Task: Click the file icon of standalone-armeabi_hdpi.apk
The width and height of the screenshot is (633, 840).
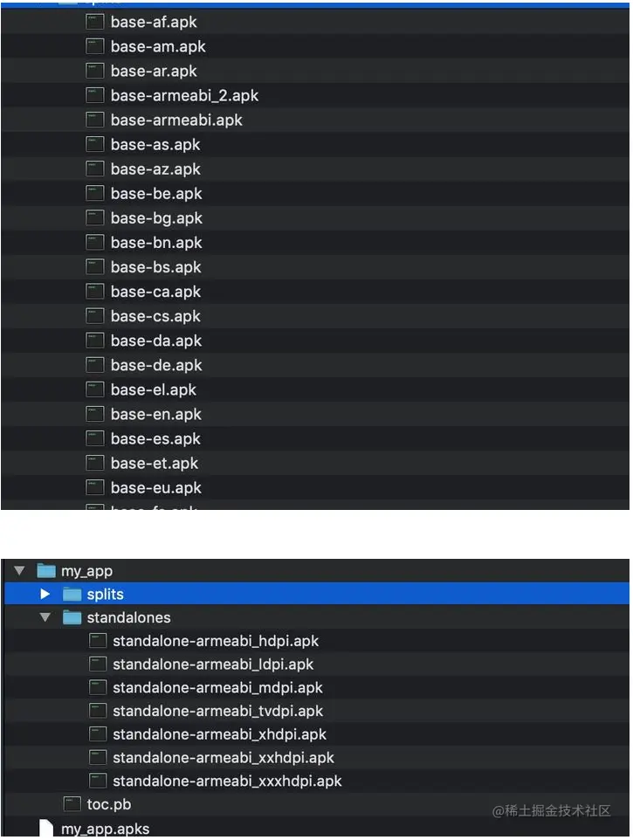Action: [x=98, y=641]
